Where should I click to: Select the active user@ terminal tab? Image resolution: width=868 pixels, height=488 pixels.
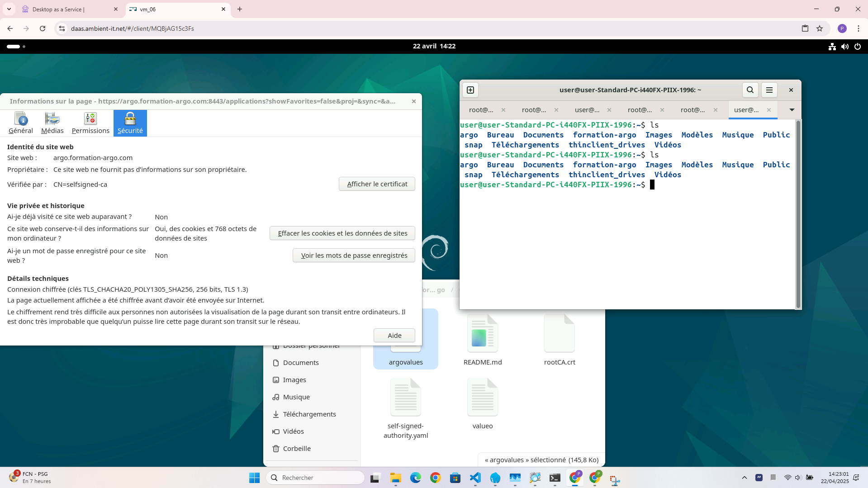click(746, 110)
